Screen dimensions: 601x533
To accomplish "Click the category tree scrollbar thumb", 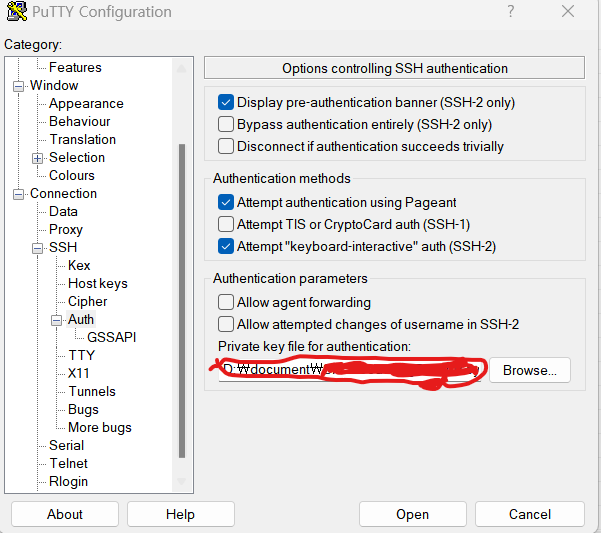I will coord(182,301).
